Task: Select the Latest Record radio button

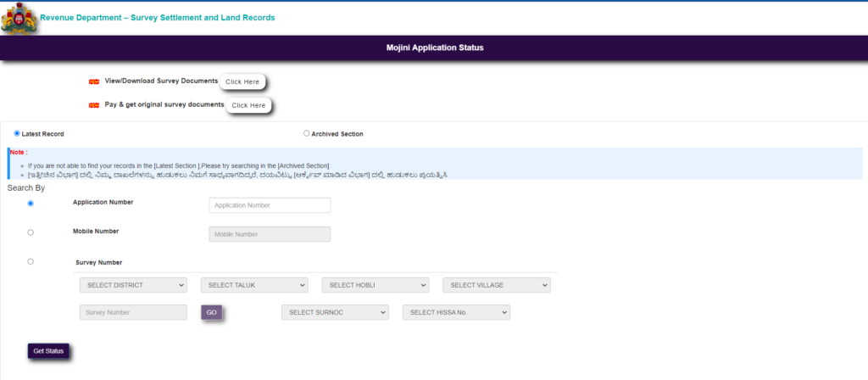Action: [x=17, y=133]
